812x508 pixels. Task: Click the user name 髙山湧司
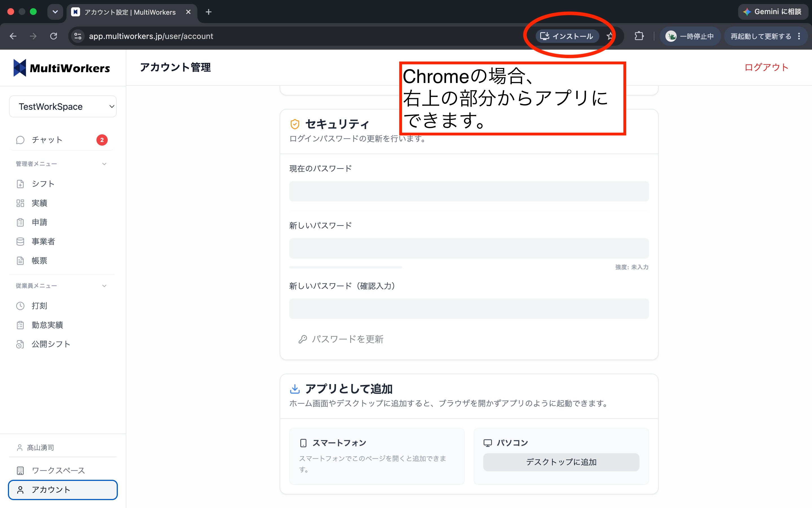tap(41, 448)
